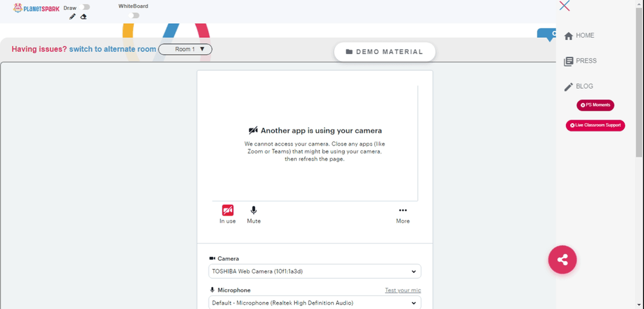644x309 pixels.
Task: Go to Home in side menu
Action: point(579,35)
